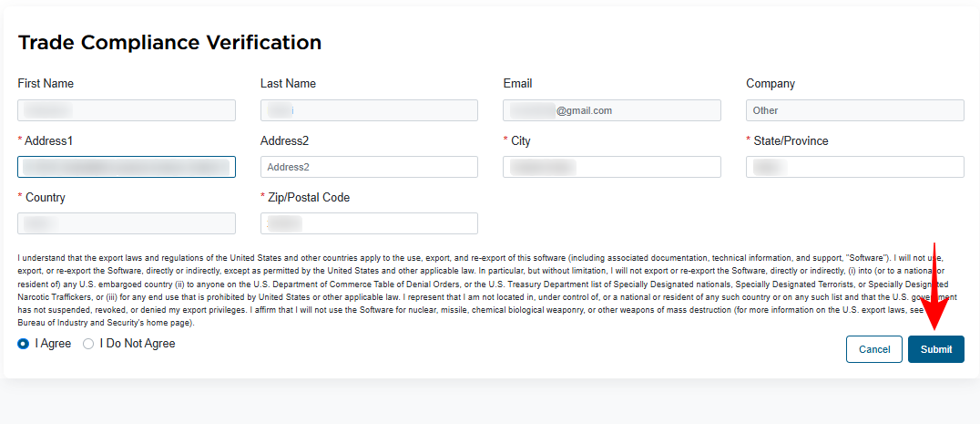
Task: Click the Address1 label above the field
Action: tap(48, 141)
